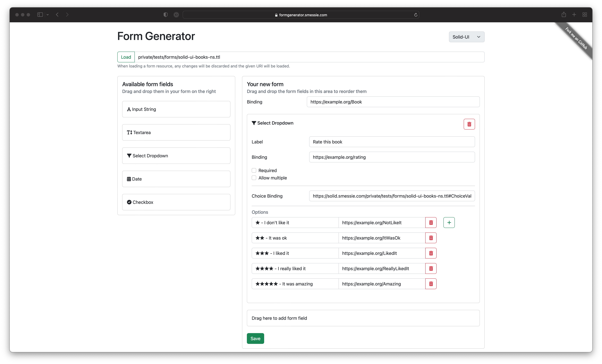The height and width of the screenshot is (364, 602).
Task: Edit the "I liked it" option label
Action: 295,253
